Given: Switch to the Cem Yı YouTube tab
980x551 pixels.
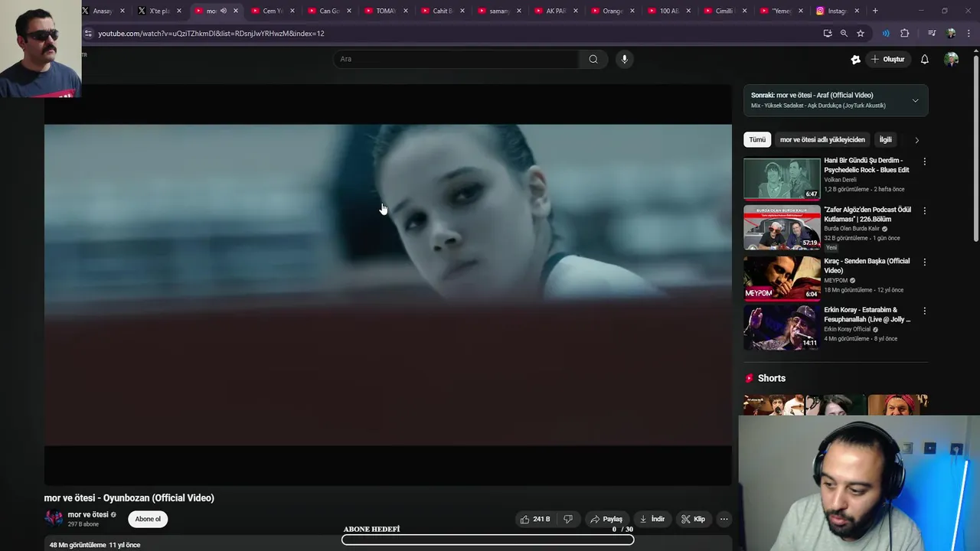Looking at the screenshot, I should (273, 11).
